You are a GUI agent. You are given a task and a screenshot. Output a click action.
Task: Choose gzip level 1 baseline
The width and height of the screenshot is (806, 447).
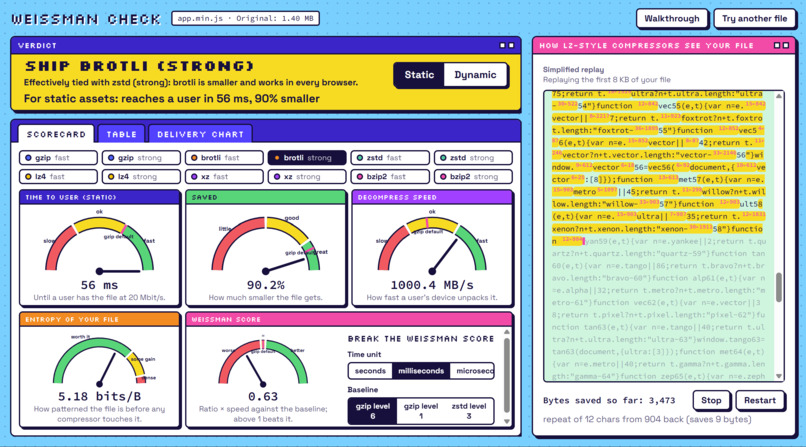pyautogui.click(x=420, y=411)
